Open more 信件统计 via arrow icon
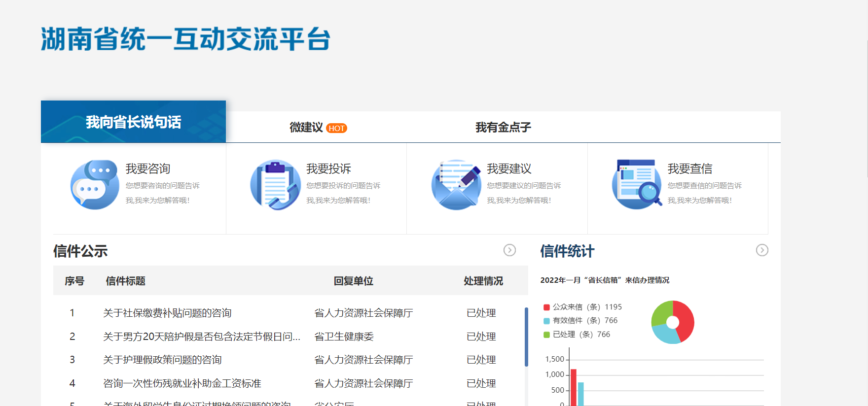The image size is (868, 406). point(762,250)
